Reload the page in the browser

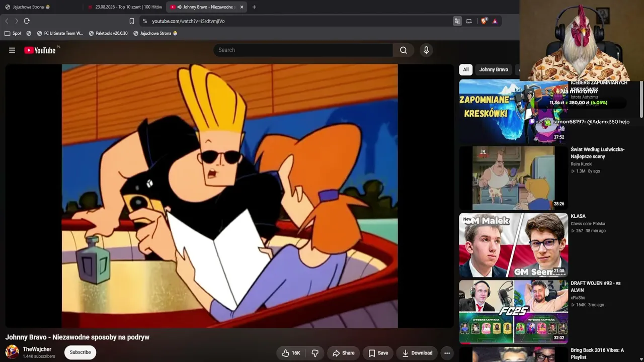(x=27, y=21)
